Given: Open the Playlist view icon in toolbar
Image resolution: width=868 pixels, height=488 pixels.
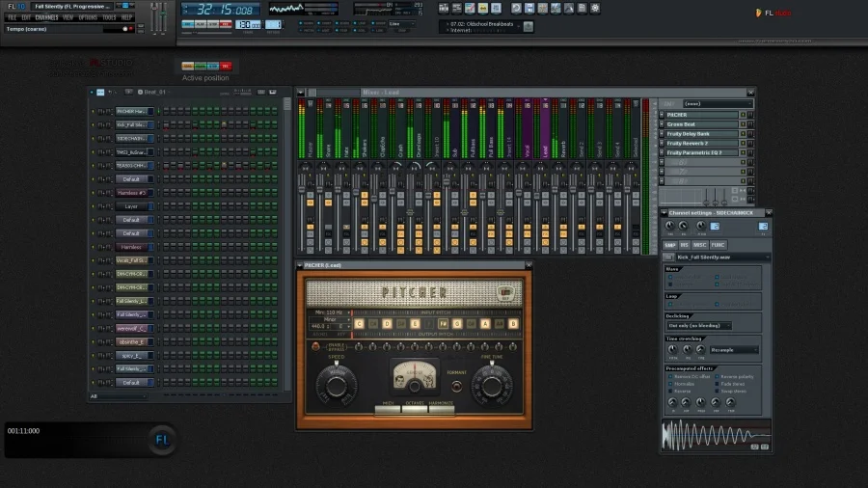Looking at the screenshot, I should pyautogui.click(x=444, y=9).
